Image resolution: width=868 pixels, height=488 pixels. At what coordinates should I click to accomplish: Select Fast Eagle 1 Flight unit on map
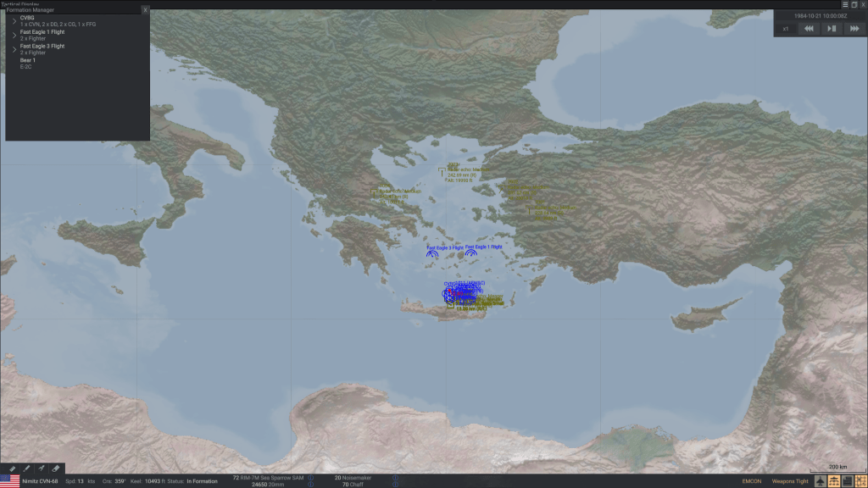click(x=470, y=252)
